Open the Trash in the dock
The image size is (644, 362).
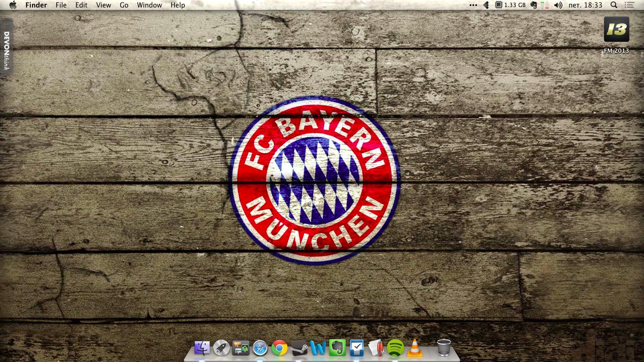tap(444, 348)
